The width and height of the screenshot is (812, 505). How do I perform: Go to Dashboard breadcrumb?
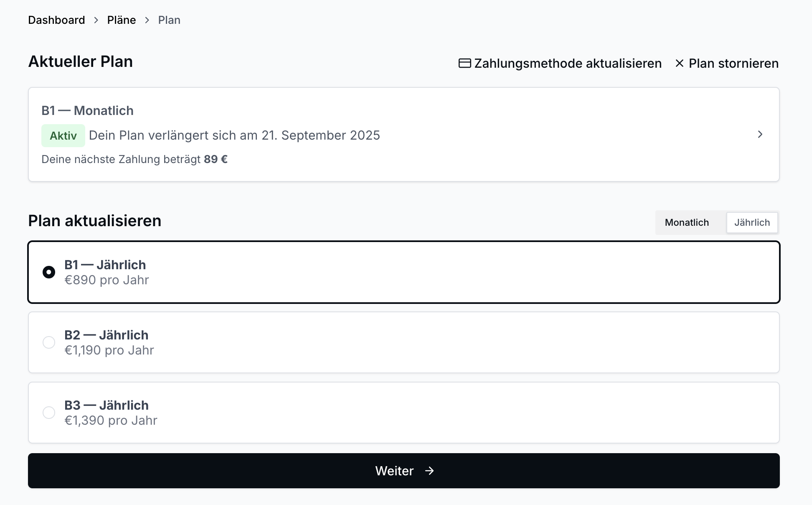tap(56, 20)
